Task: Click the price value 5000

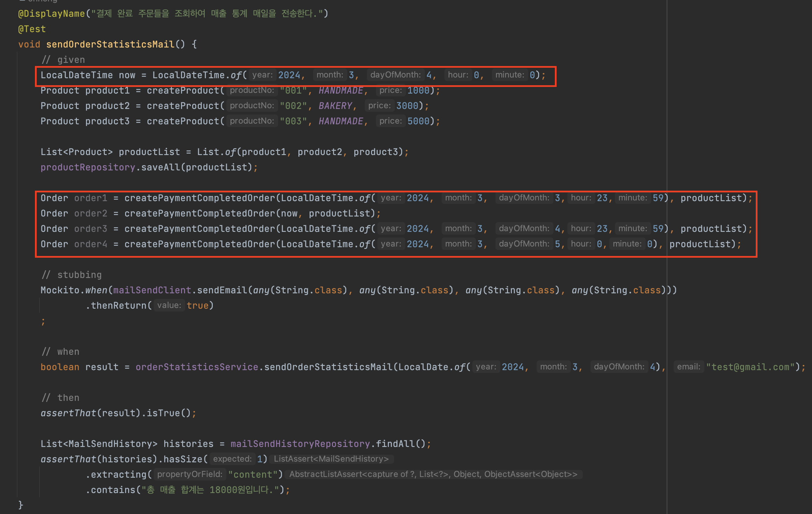Action: tap(418, 121)
